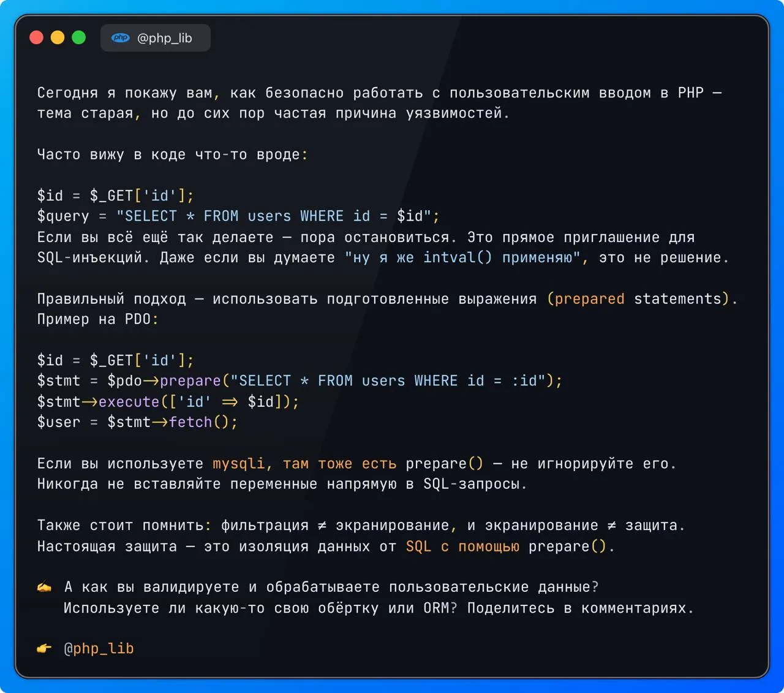
Task: Click the opening line "Сегодня я покажу вам"
Action: [x=379, y=93]
